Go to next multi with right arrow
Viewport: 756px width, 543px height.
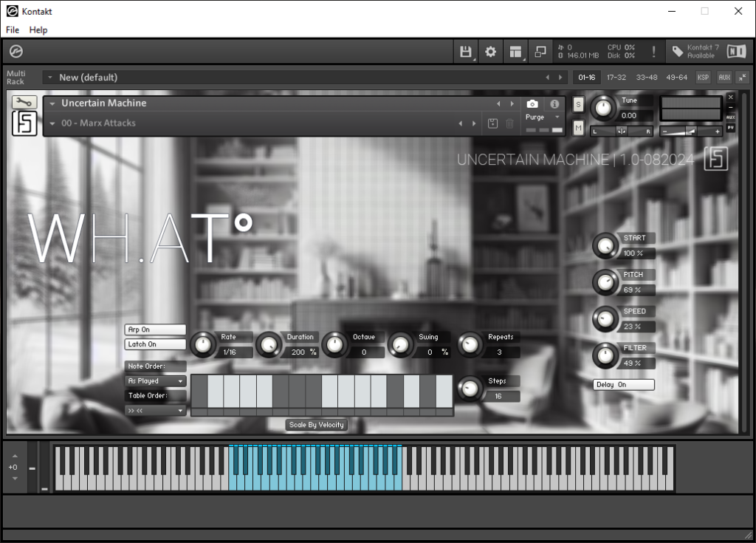click(560, 78)
